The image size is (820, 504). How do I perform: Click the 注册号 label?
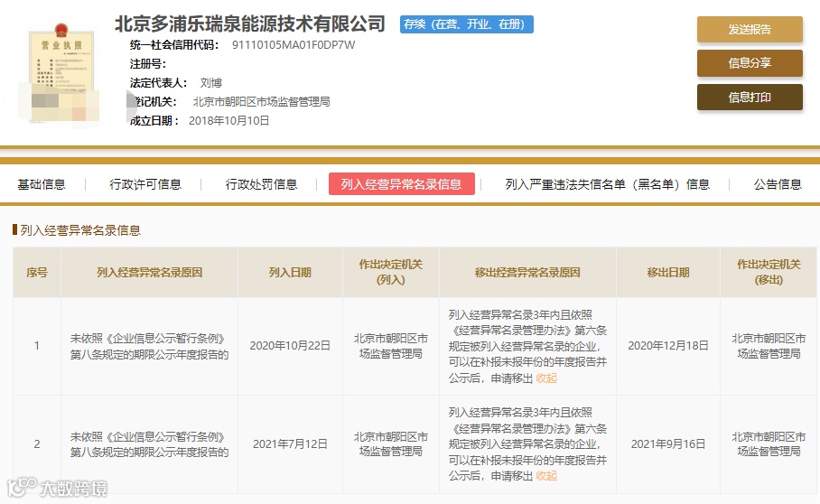147,64
